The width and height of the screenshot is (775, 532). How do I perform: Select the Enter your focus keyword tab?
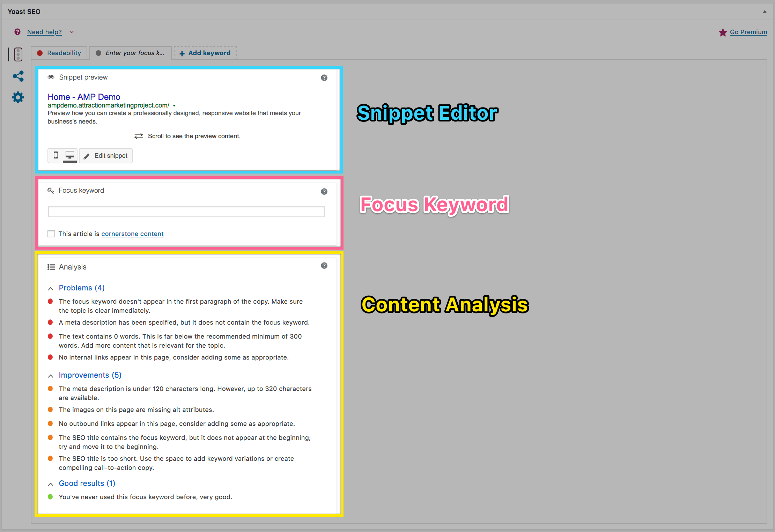pos(131,53)
